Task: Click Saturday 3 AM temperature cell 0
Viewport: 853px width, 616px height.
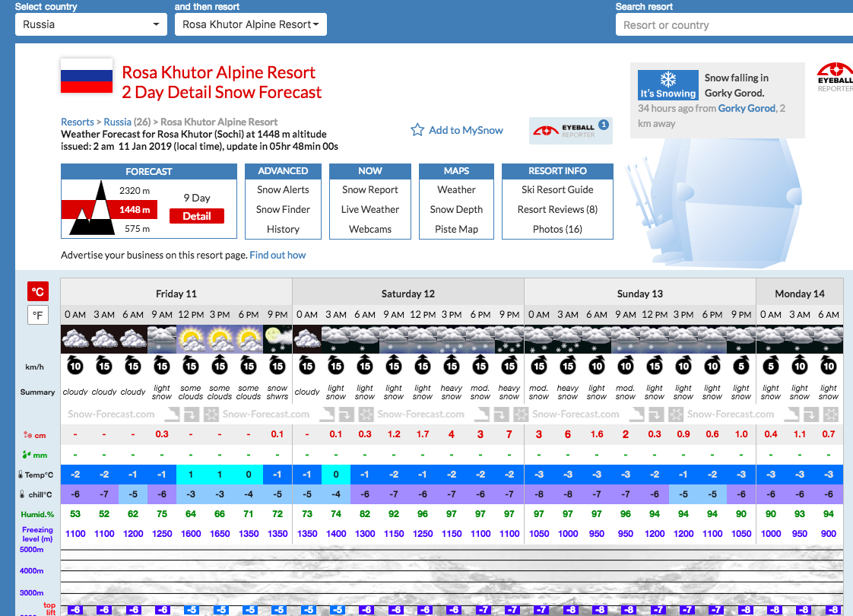Action: pyautogui.click(x=336, y=475)
